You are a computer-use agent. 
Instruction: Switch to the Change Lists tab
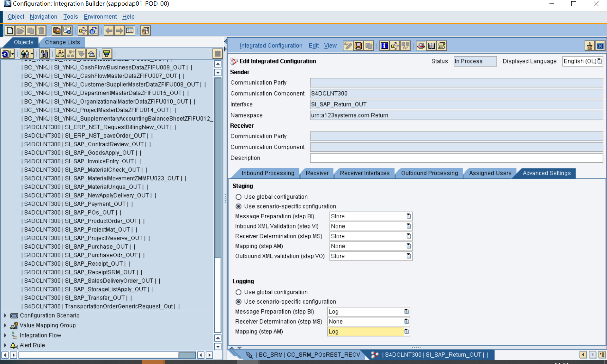tap(62, 42)
